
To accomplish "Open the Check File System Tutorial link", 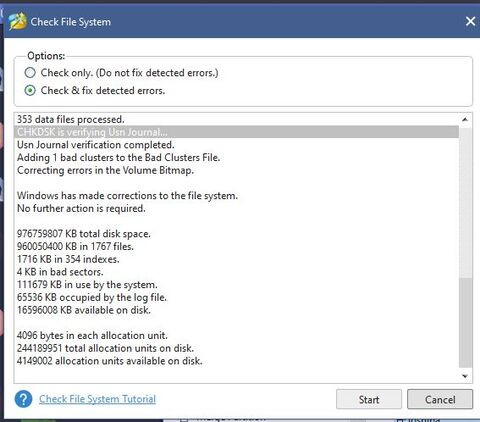I will click(x=97, y=399).
